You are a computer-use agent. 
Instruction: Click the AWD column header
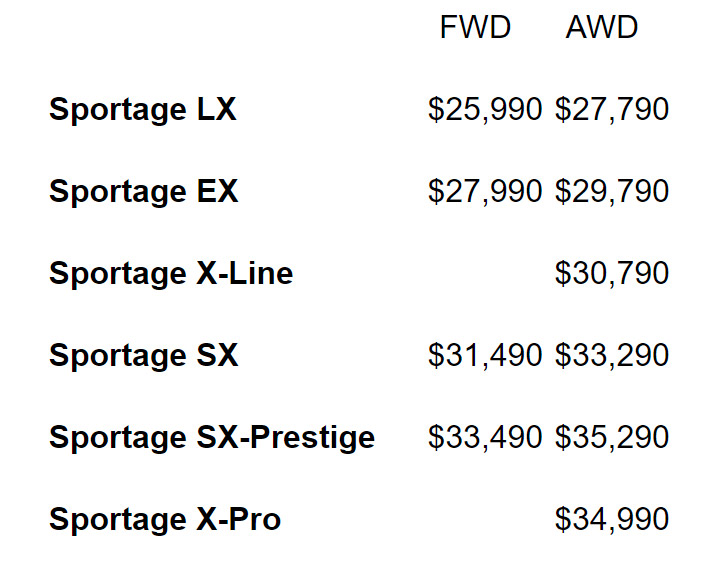click(x=602, y=28)
